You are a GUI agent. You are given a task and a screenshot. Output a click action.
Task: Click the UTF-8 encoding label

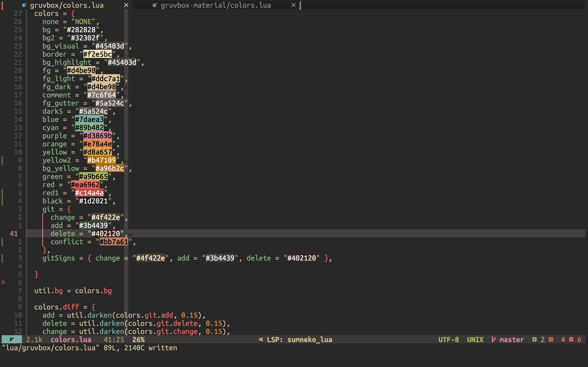(449, 339)
